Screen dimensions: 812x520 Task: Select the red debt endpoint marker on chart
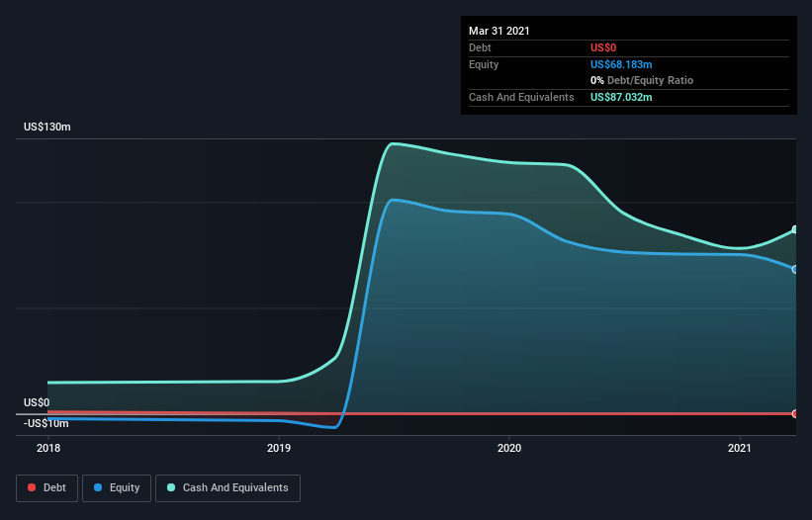click(795, 413)
